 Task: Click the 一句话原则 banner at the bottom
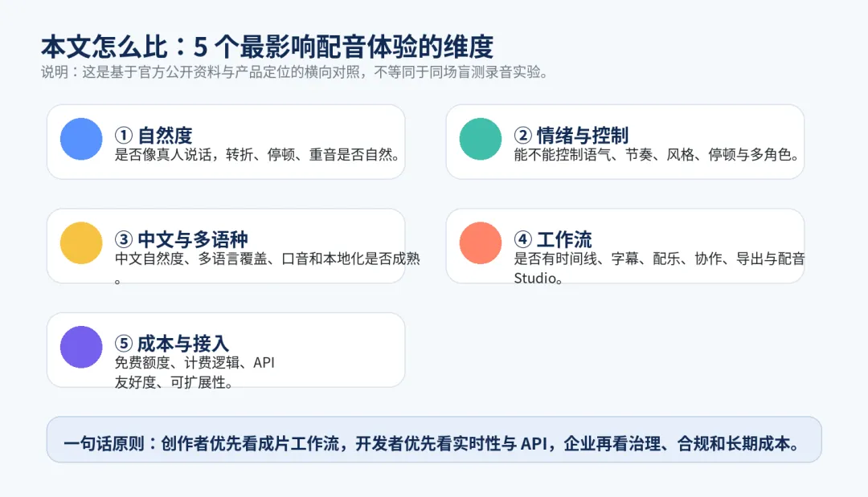[434, 443]
